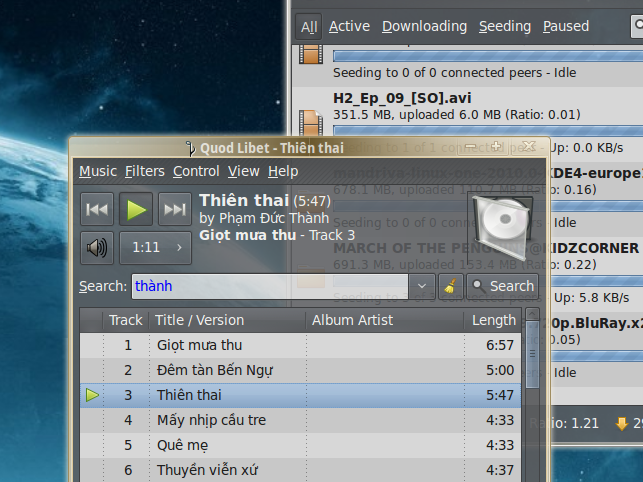
Task: Click video file icon of H2_Ep_09 torrent
Action: point(310,123)
